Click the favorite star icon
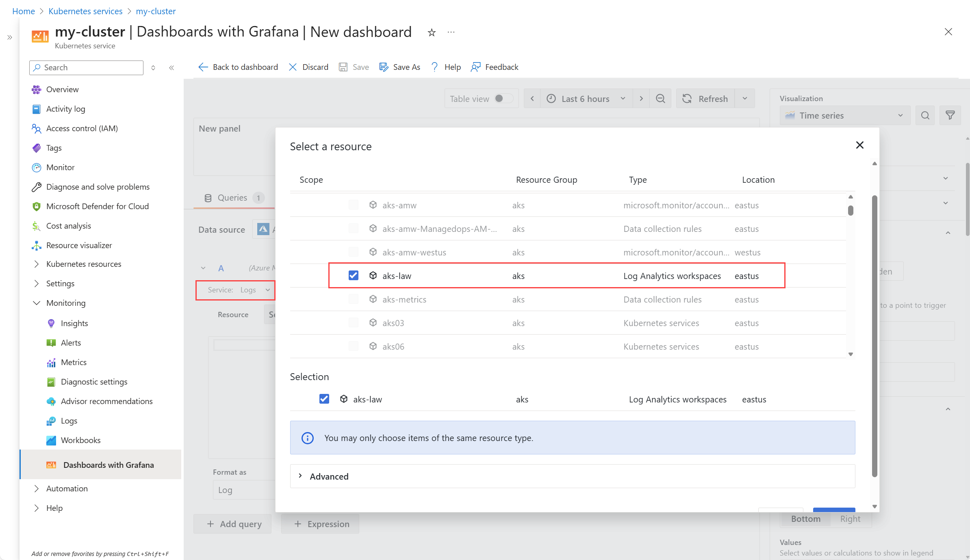Viewport: 970px width, 560px height. click(x=432, y=32)
